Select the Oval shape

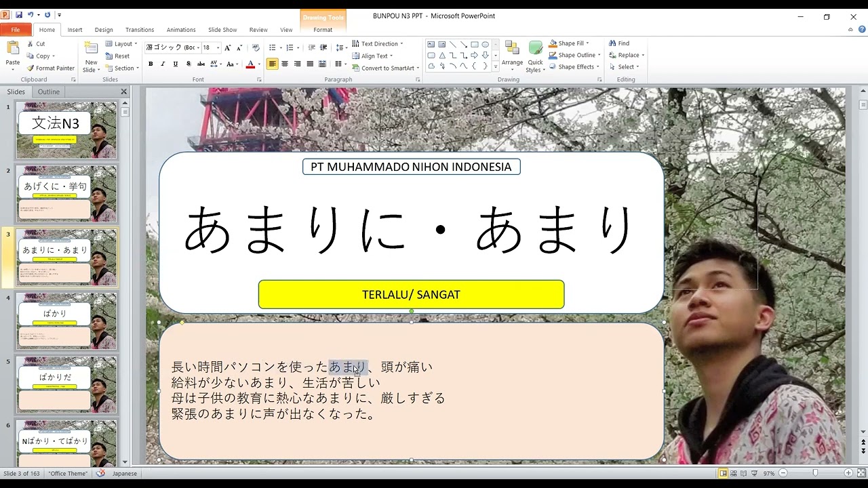click(485, 44)
